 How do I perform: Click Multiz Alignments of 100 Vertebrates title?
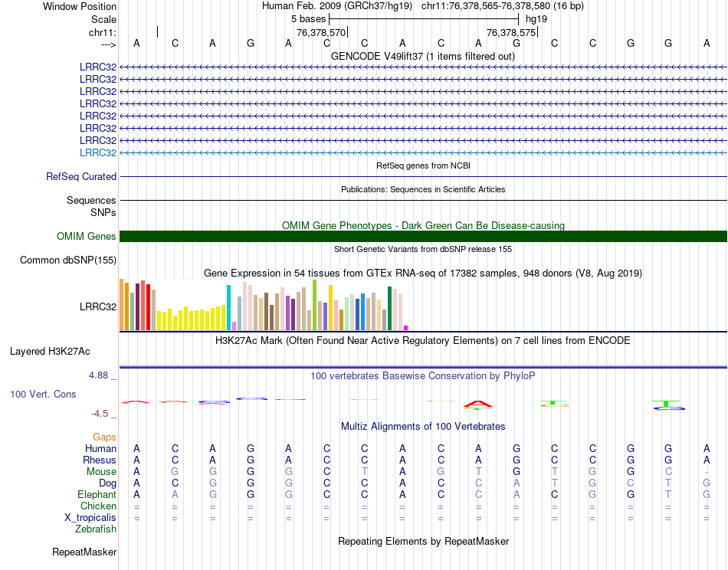click(x=423, y=427)
